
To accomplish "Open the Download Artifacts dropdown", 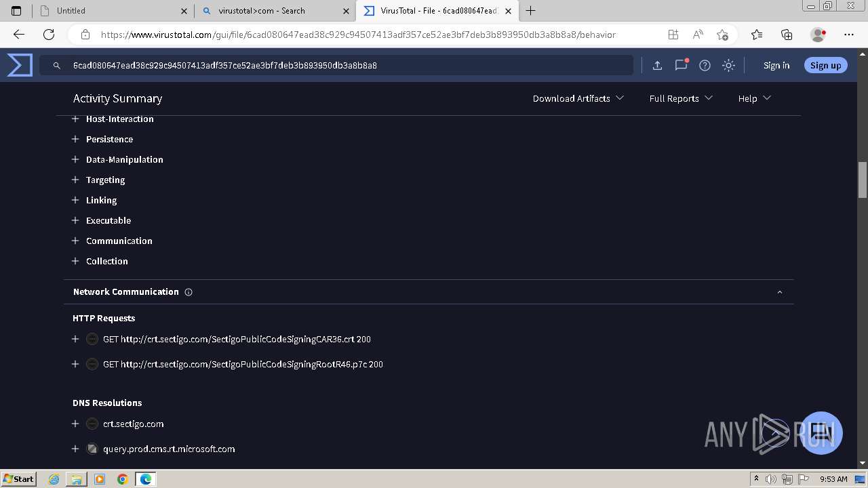I will [x=578, y=98].
